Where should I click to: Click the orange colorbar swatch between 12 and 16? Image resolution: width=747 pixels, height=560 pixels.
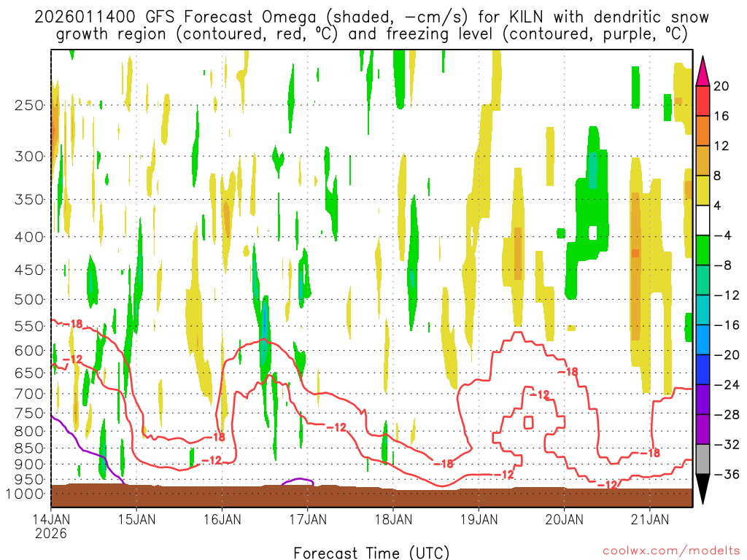[703, 131]
